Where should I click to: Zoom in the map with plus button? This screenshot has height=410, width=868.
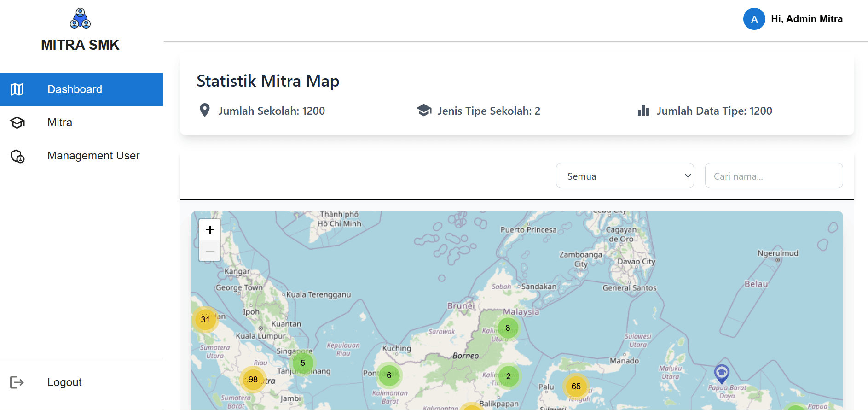210,230
